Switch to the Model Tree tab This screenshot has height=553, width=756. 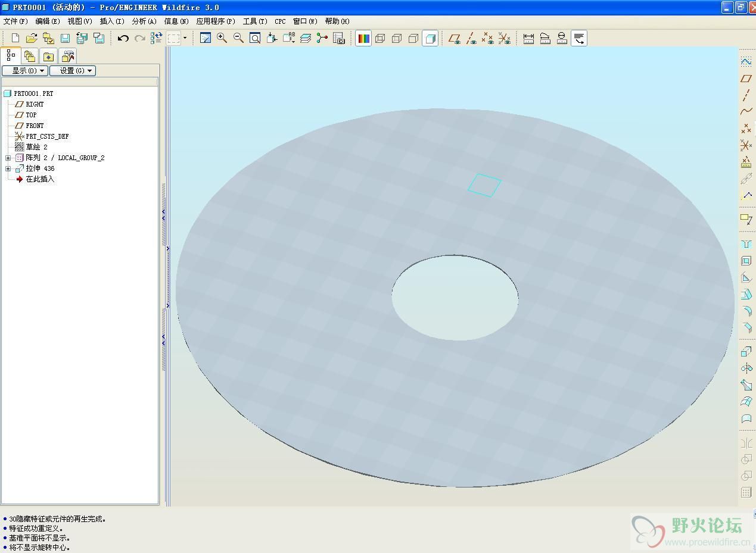pos(11,55)
